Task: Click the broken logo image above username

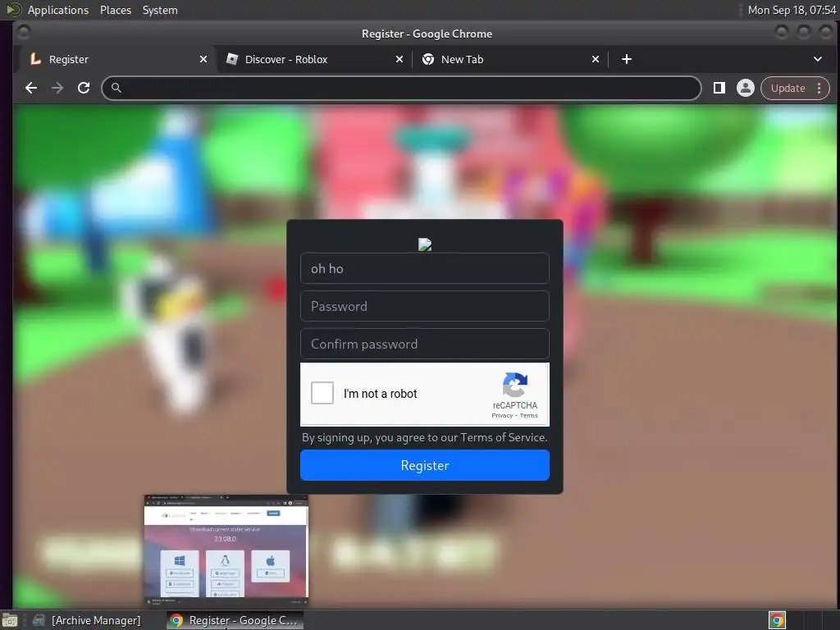Action: [425, 244]
